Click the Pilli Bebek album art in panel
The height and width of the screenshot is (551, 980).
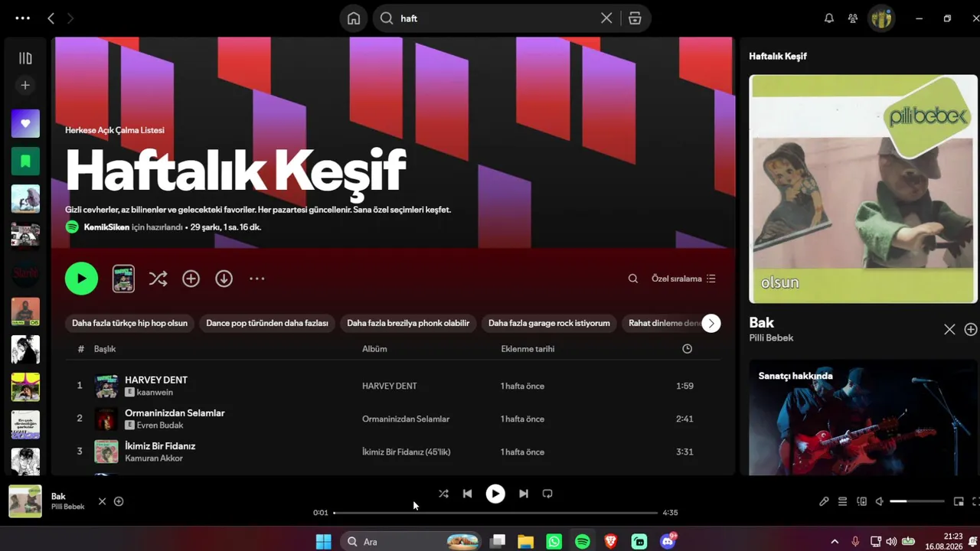coord(863,189)
